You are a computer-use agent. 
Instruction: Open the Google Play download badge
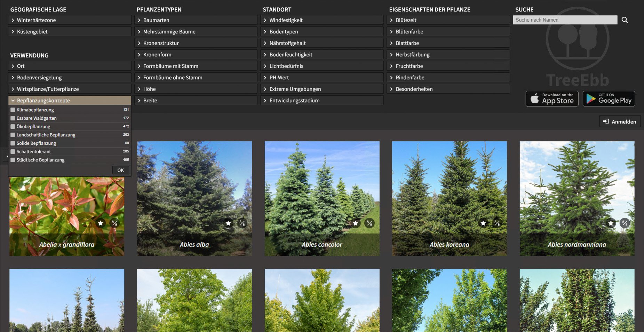[609, 99]
